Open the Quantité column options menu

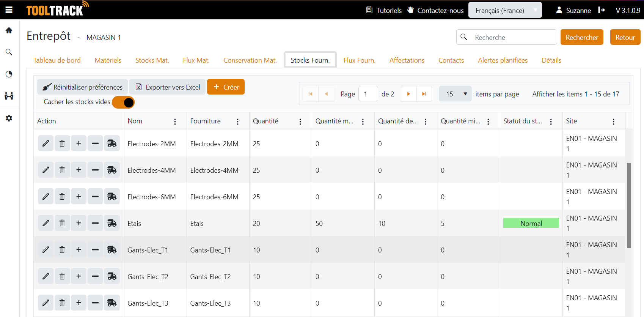300,121
